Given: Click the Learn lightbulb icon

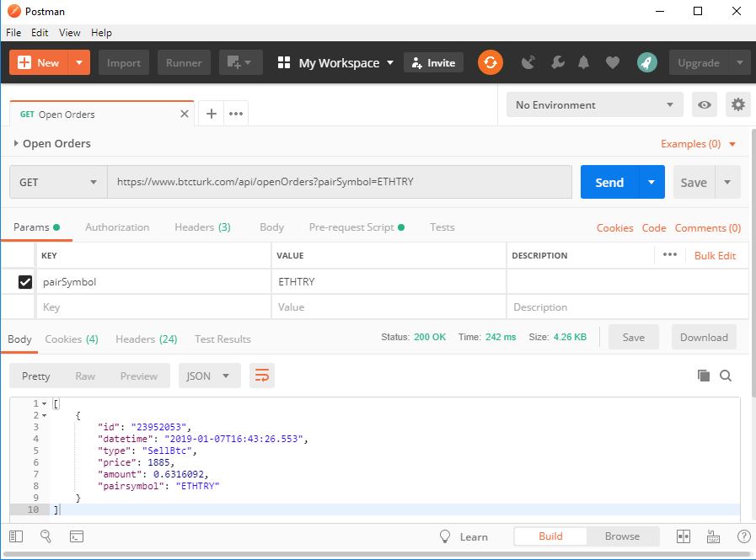Looking at the screenshot, I should point(445,536).
